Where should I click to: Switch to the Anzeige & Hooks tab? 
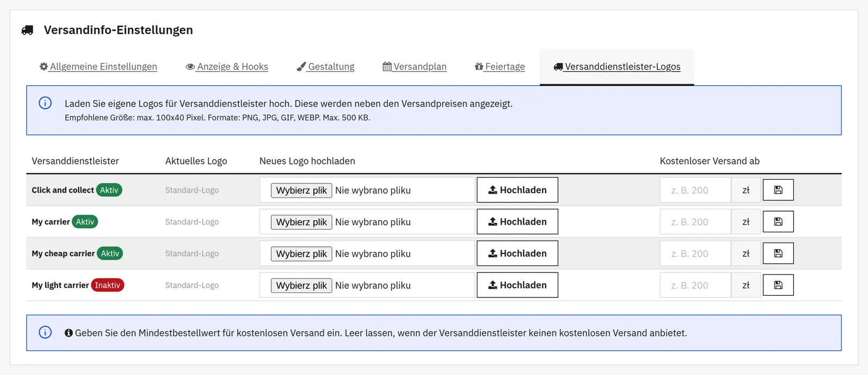(227, 67)
